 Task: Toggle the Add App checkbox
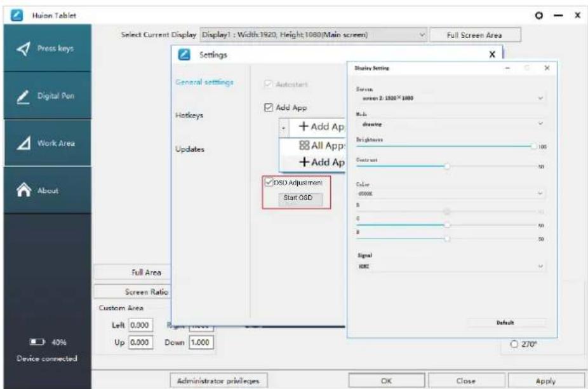coord(269,108)
